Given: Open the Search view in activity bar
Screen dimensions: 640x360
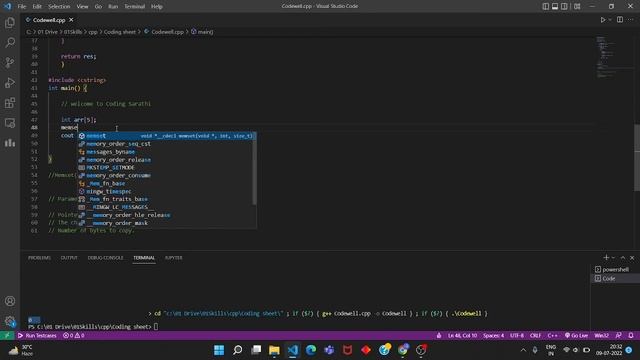Looking at the screenshot, I should tap(10, 42).
